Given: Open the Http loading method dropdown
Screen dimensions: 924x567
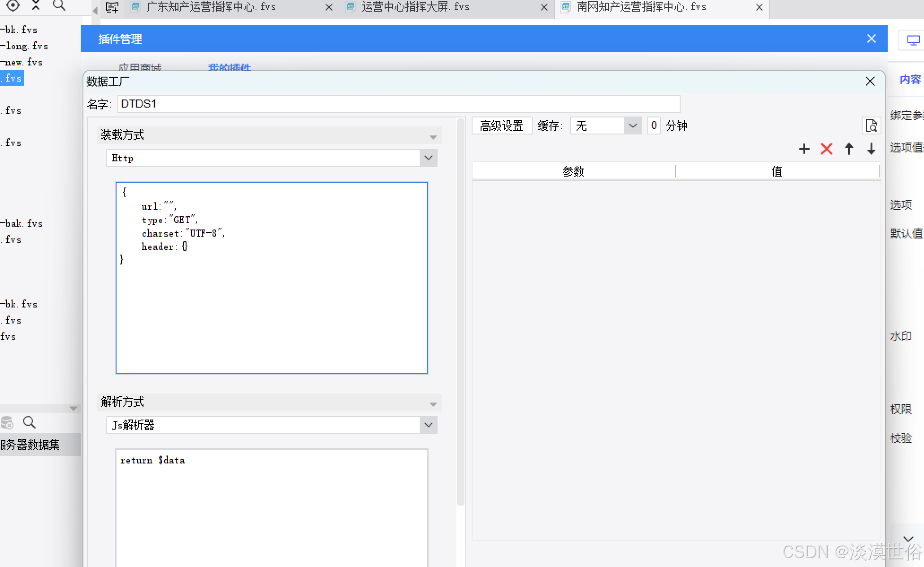Looking at the screenshot, I should coord(428,158).
